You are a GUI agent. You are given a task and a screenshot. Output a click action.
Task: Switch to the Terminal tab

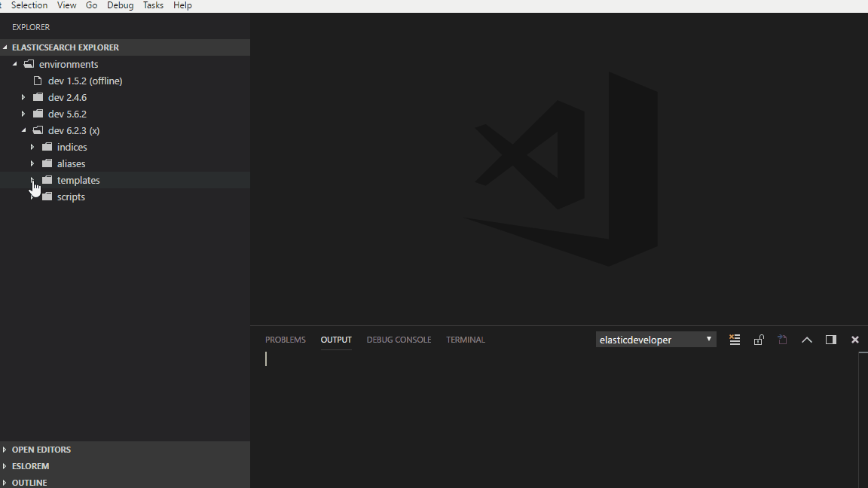pyautogui.click(x=466, y=340)
